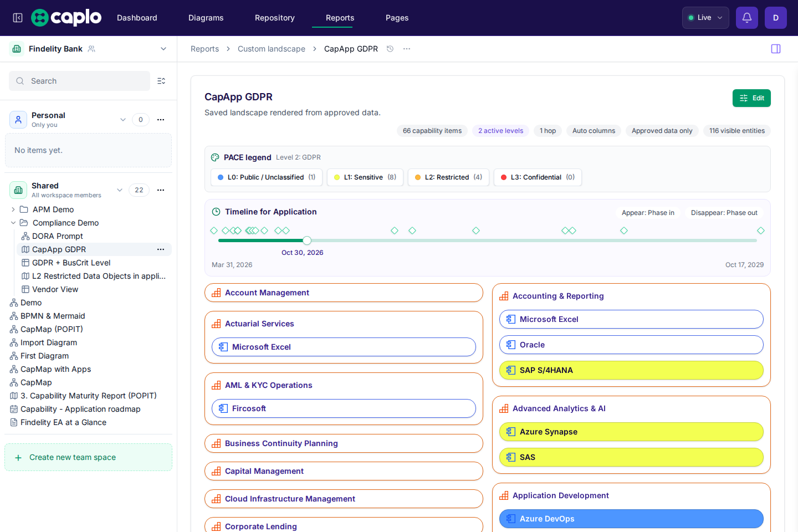The width and height of the screenshot is (798, 532).
Task: Toggle Disappear: Phase out option
Action: 724,213
